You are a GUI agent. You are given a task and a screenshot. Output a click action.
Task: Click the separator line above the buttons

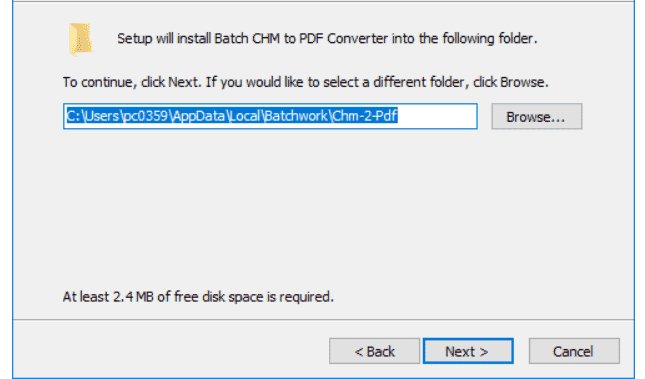tap(323, 319)
